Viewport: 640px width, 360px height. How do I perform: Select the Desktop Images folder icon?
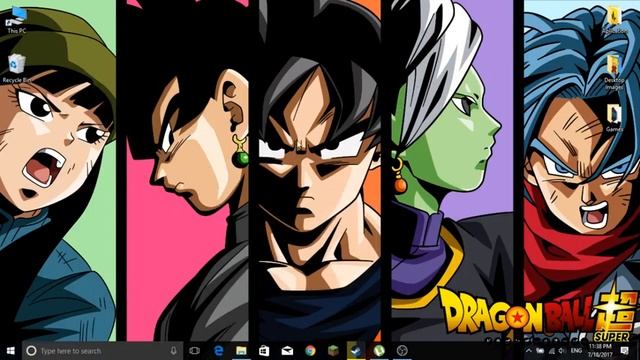tap(614, 73)
